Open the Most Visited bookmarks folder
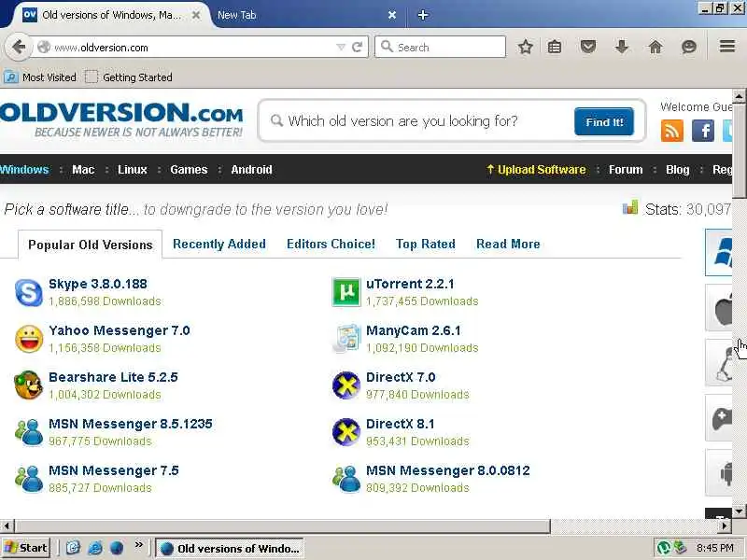The image size is (747, 560). (40, 77)
